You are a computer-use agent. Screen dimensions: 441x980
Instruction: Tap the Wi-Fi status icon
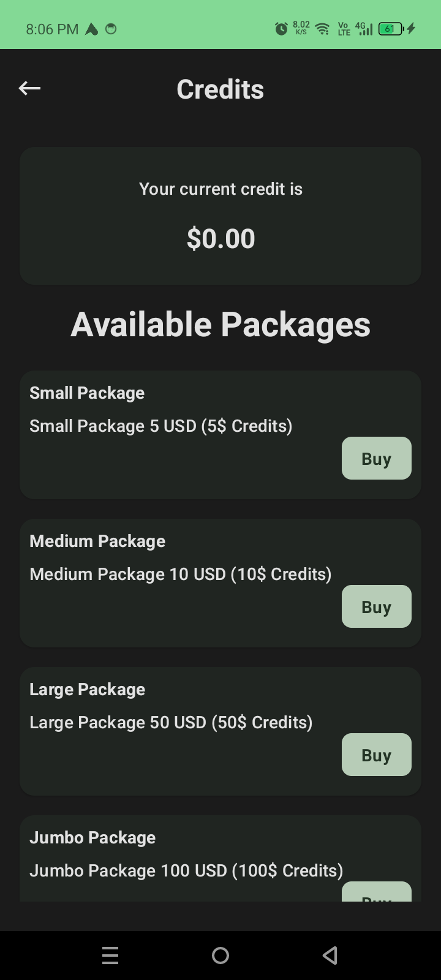click(x=322, y=29)
